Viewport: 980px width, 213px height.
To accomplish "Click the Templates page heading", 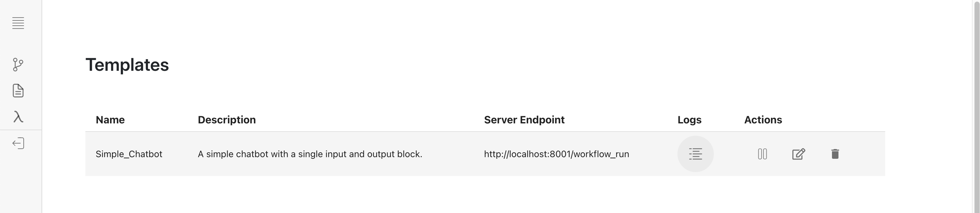I will coord(127,65).
